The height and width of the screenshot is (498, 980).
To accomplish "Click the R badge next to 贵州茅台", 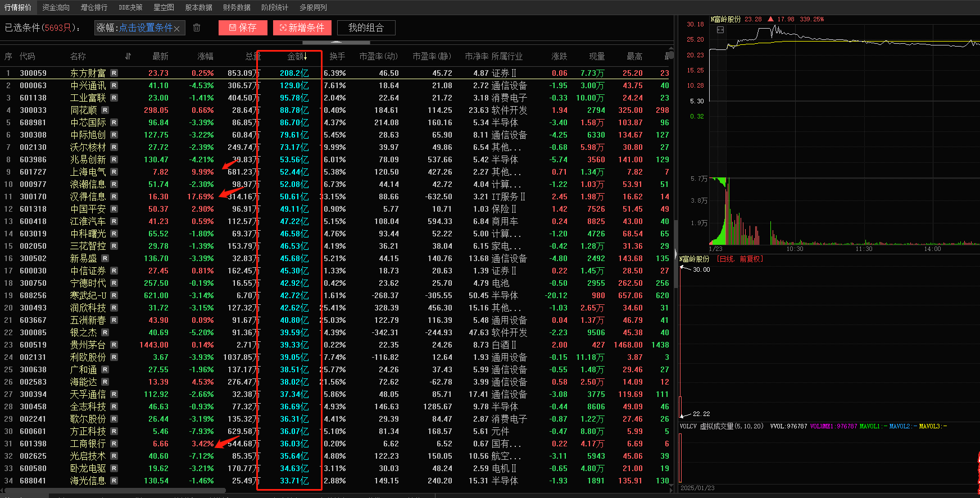I will pos(114,345).
